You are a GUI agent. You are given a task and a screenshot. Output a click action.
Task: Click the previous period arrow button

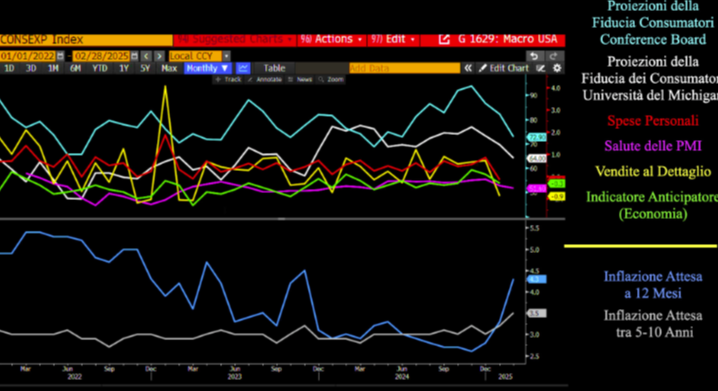coord(146,56)
